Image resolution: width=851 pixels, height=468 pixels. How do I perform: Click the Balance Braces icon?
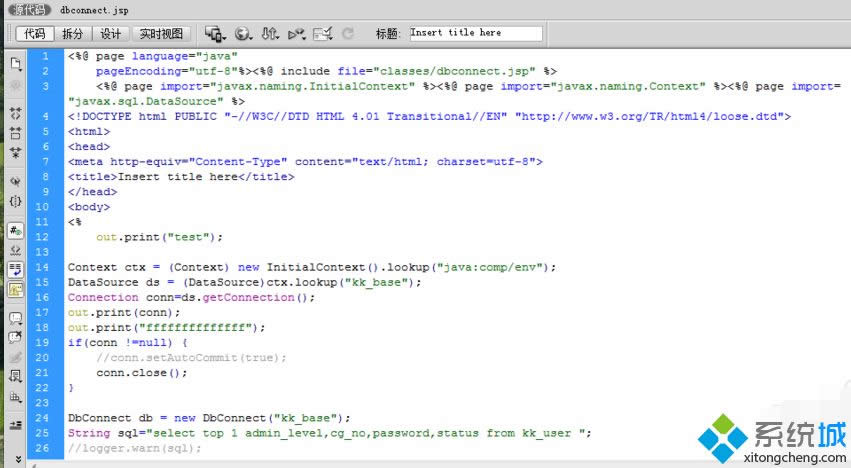(x=15, y=201)
